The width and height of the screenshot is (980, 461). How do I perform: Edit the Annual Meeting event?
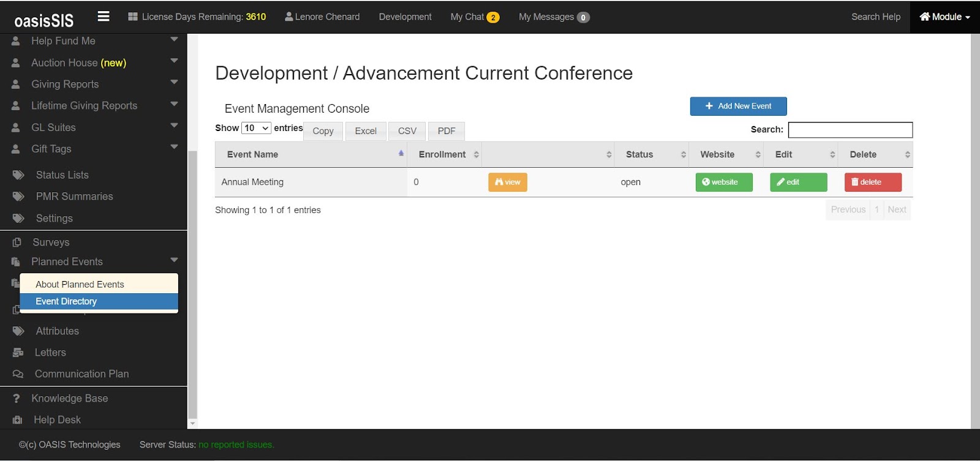799,182
